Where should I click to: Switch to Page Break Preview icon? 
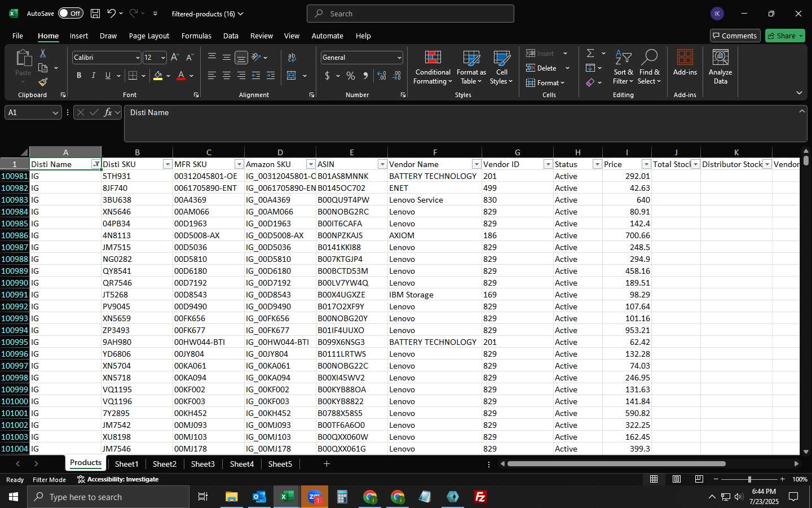pyautogui.click(x=699, y=479)
